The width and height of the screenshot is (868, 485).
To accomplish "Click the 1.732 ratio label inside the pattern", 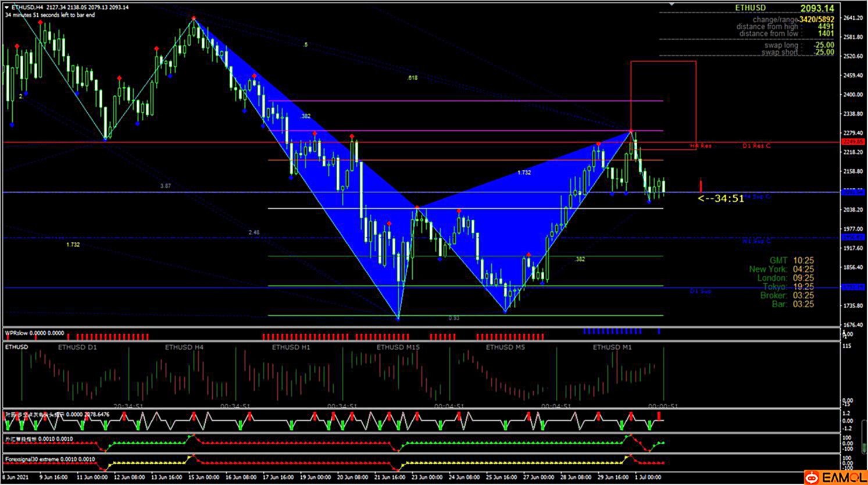I will point(524,173).
